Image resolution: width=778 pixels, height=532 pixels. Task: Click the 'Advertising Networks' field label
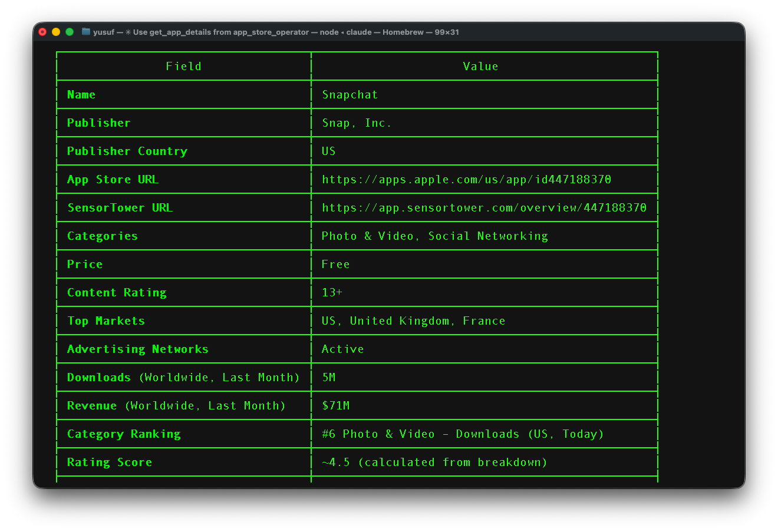coord(138,349)
